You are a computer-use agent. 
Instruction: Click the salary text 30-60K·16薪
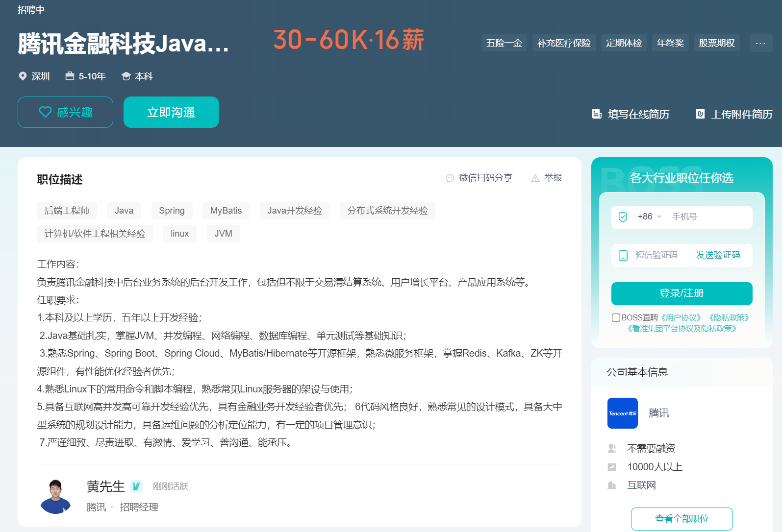tap(349, 40)
